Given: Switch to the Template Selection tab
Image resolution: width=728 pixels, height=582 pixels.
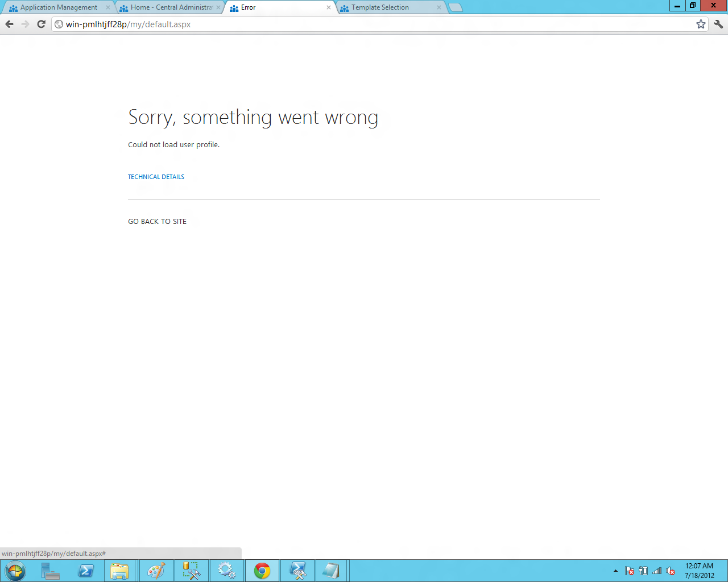Looking at the screenshot, I should (x=379, y=7).
